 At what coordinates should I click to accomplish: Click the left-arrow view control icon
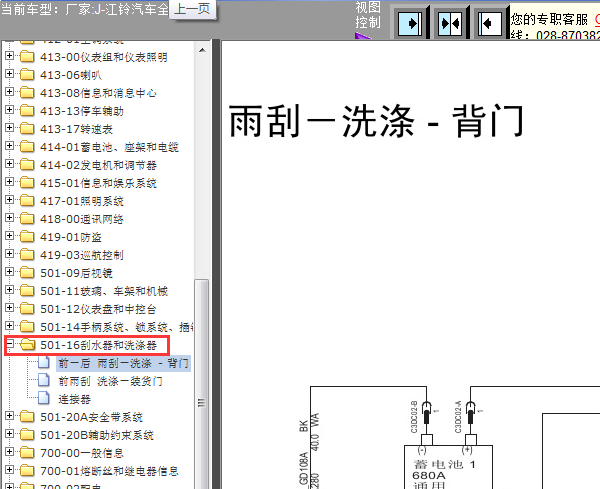pos(490,24)
